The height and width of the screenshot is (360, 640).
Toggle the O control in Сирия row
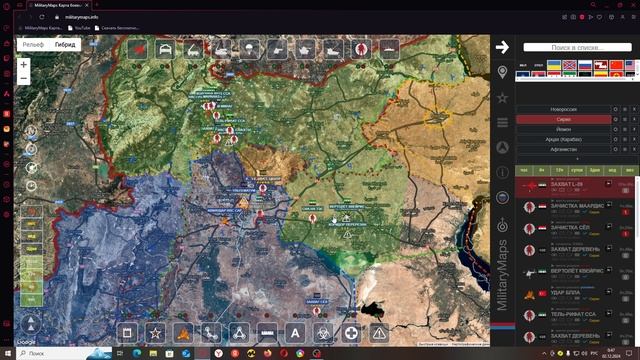click(x=616, y=119)
